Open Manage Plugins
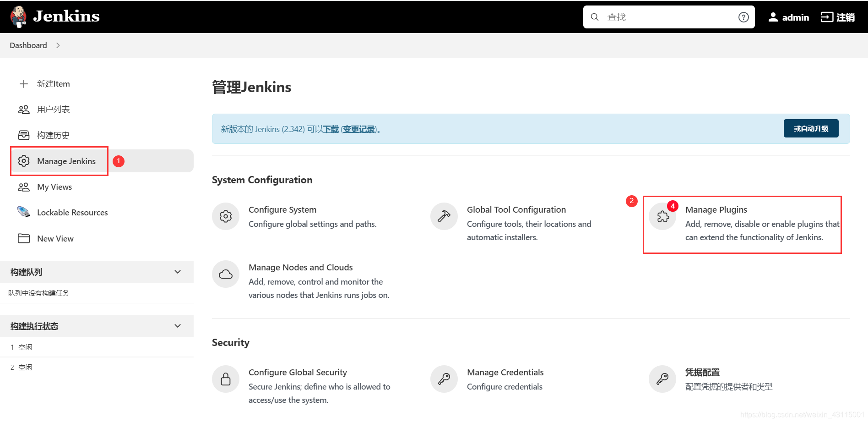The width and height of the screenshot is (868, 423). pyautogui.click(x=716, y=209)
